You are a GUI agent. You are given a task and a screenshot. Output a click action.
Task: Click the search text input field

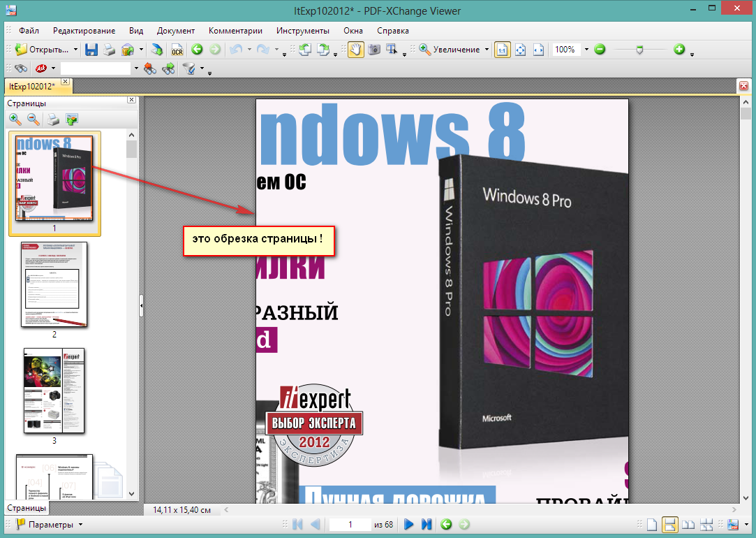coord(96,68)
